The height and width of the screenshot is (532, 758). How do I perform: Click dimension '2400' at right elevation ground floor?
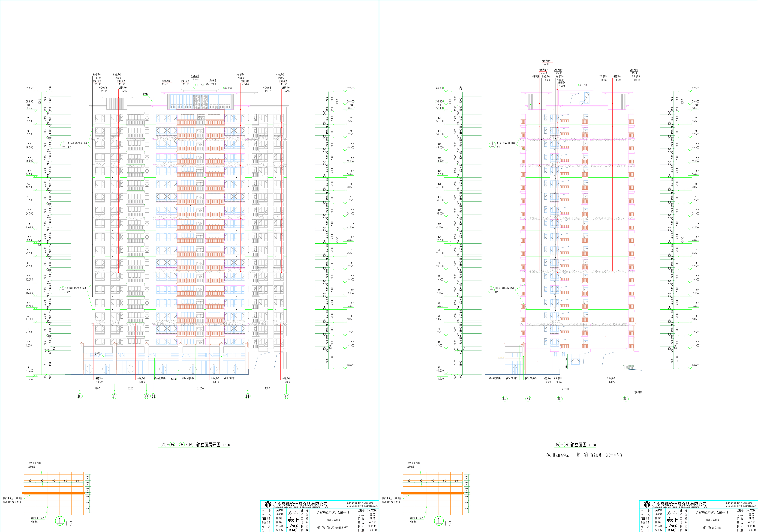click(566, 359)
